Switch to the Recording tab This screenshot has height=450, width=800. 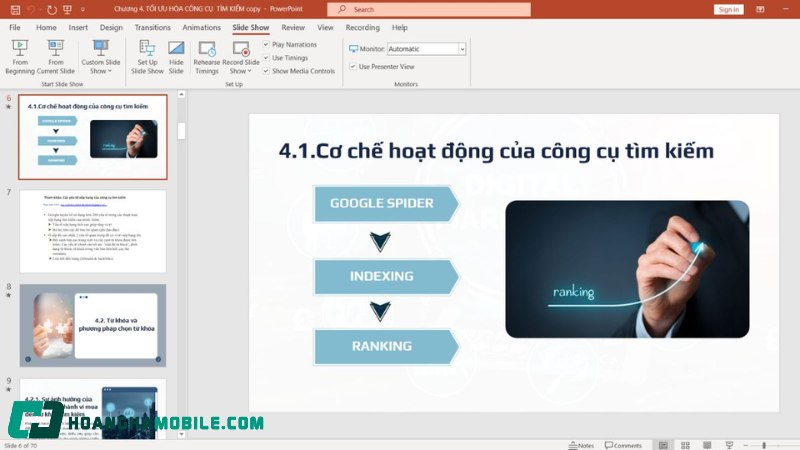pos(362,28)
